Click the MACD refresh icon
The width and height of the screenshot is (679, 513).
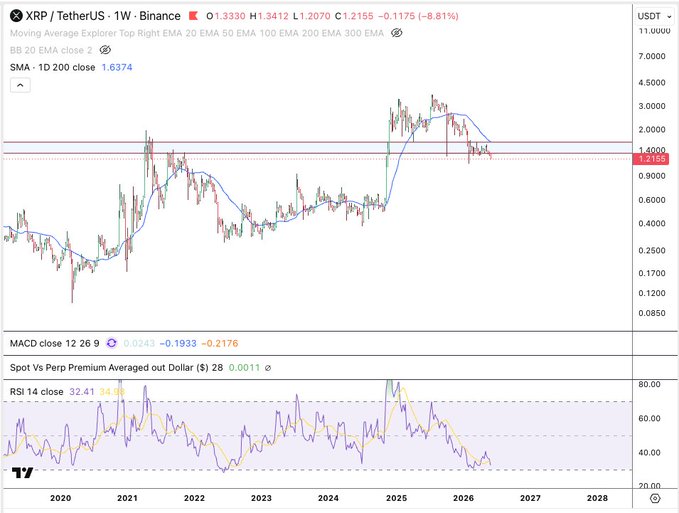click(111, 343)
